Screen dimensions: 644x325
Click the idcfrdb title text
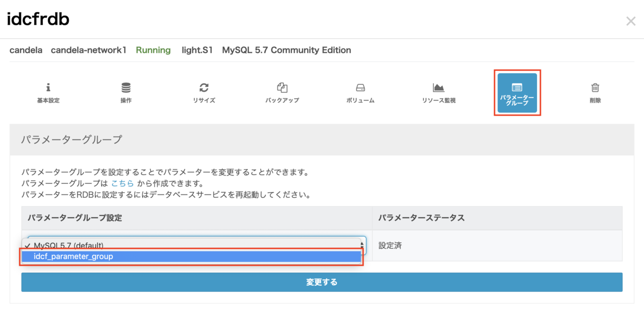38,19
